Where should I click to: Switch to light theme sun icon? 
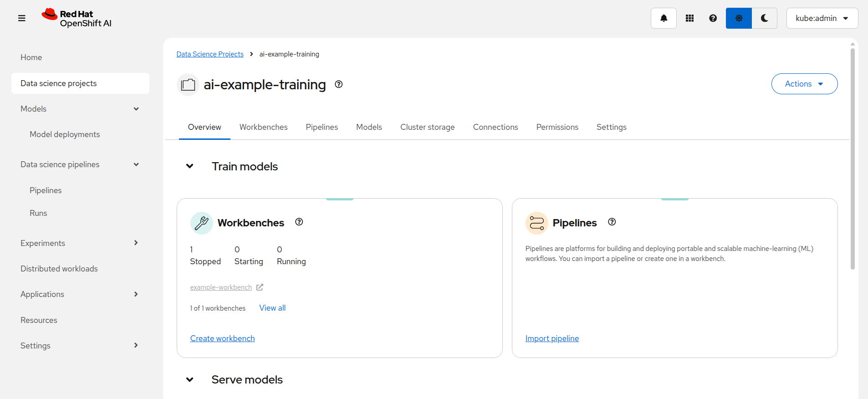click(x=739, y=18)
